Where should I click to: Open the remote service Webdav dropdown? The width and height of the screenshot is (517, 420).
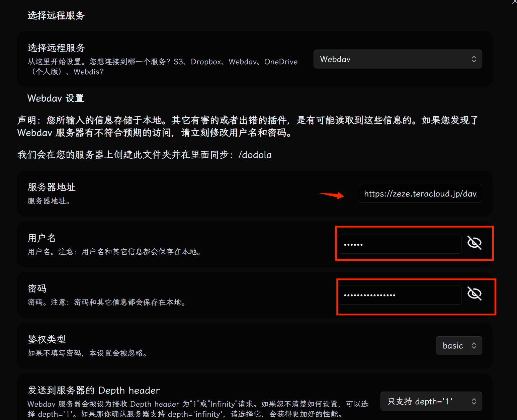coord(398,59)
